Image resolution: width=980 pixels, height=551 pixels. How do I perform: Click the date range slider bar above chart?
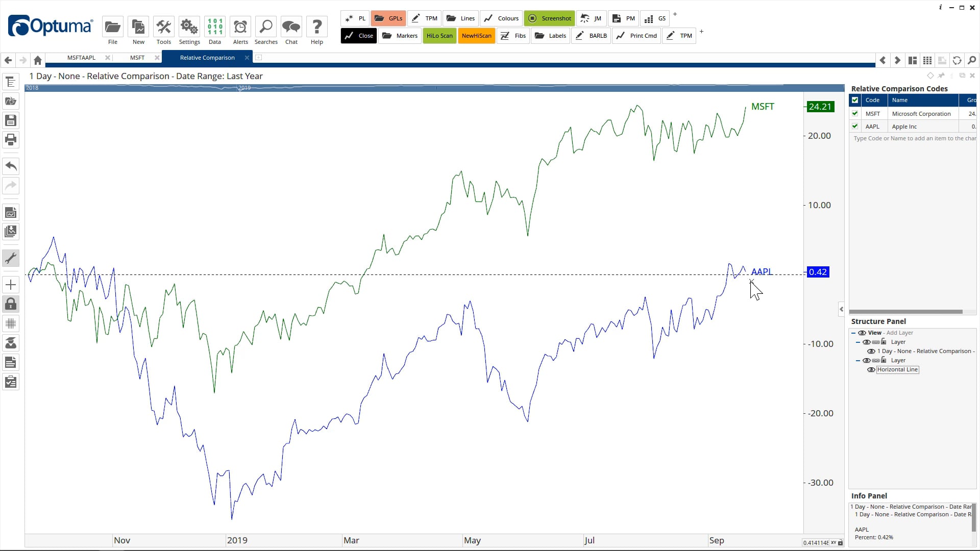[434, 88]
